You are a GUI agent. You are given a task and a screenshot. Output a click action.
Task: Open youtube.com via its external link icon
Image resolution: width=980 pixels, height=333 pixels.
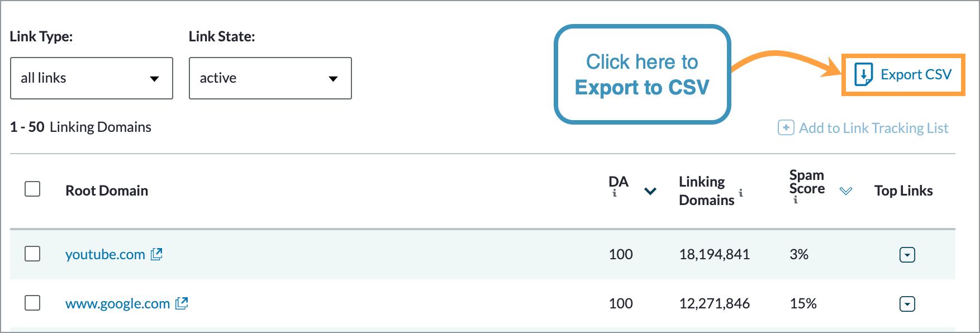(157, 254)
